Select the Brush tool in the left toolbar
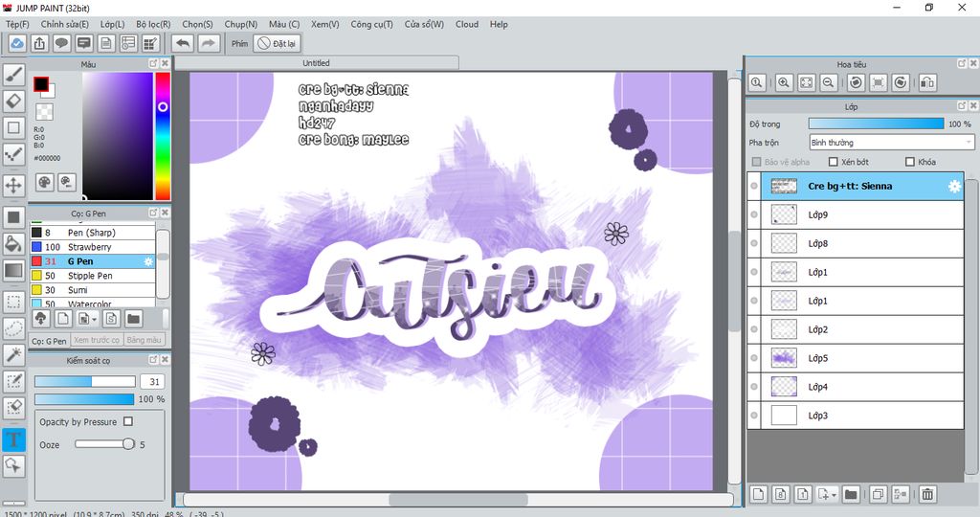Screen dimensions: 980x517 click(x=13, y=74)
